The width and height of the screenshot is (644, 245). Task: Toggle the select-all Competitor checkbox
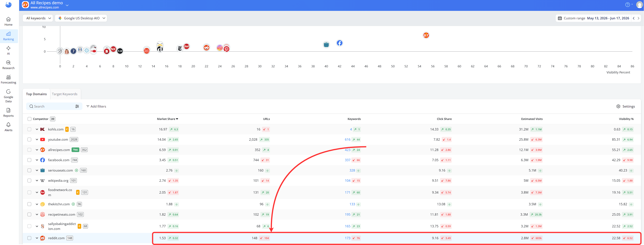click(x=30, y=119)
